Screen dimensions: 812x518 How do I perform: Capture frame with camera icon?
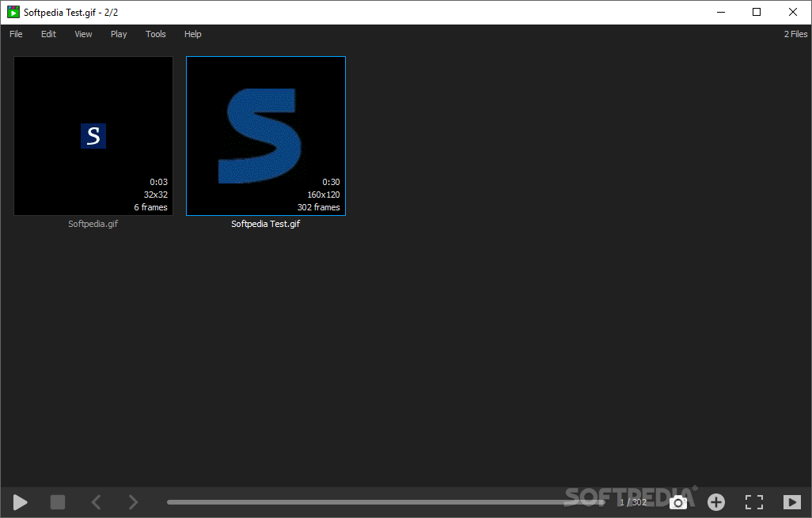[678, 502]
